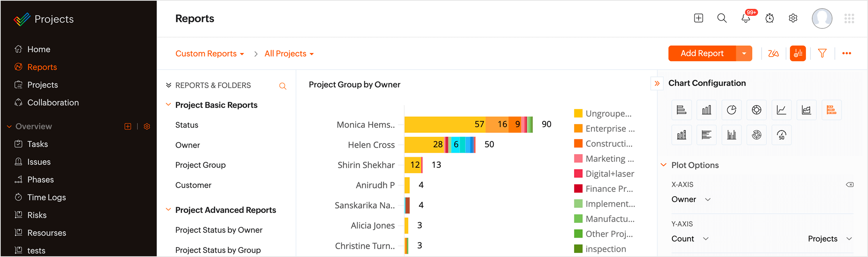Open the Project Status by Owner report
Image resolution: width=868 pixels, height=257 pixels.
click(219, 230)
